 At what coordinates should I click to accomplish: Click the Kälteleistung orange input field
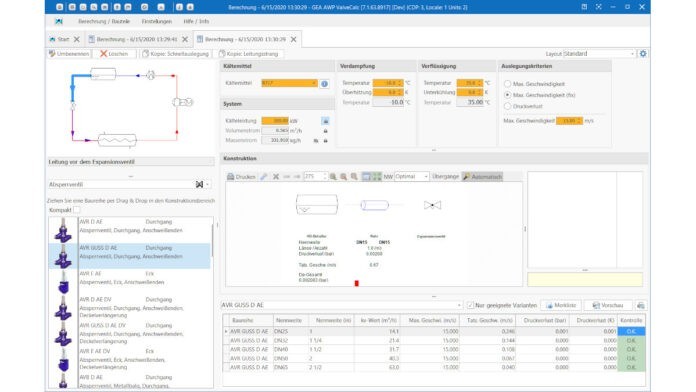click(275, 121)
